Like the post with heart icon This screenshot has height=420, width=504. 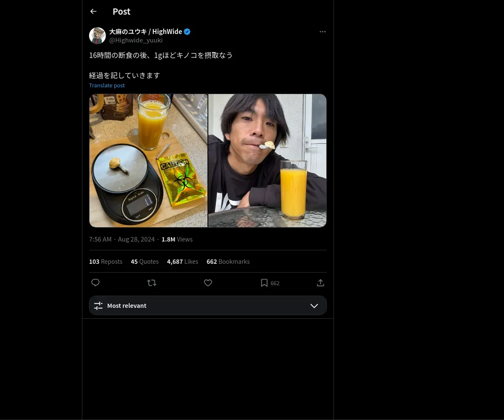click(208, 283)
